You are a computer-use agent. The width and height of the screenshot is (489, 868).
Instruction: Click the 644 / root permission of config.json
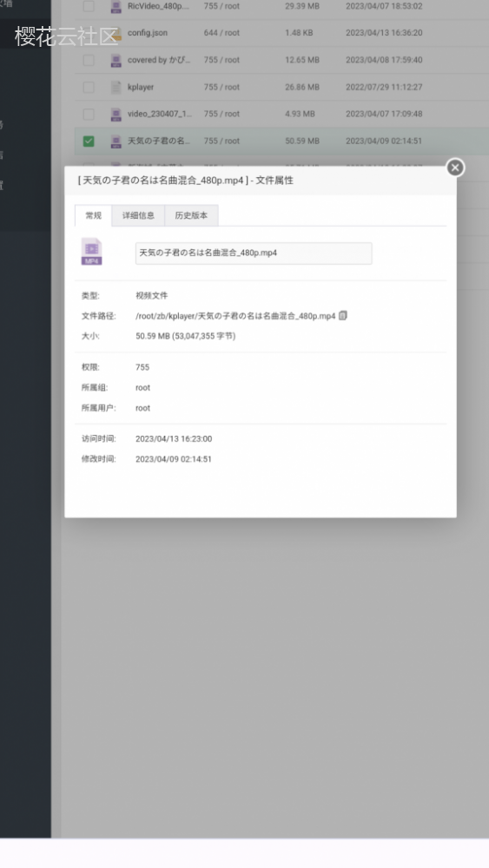click(221, 33)
